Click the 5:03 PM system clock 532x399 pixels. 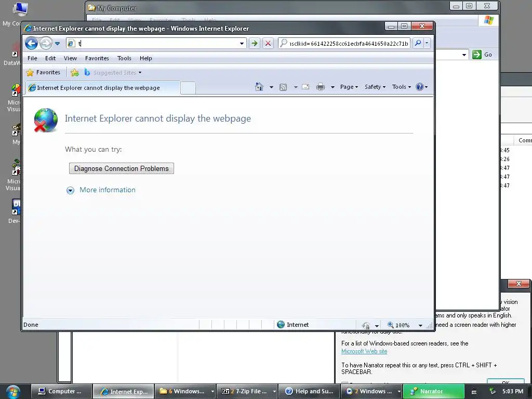513,391
